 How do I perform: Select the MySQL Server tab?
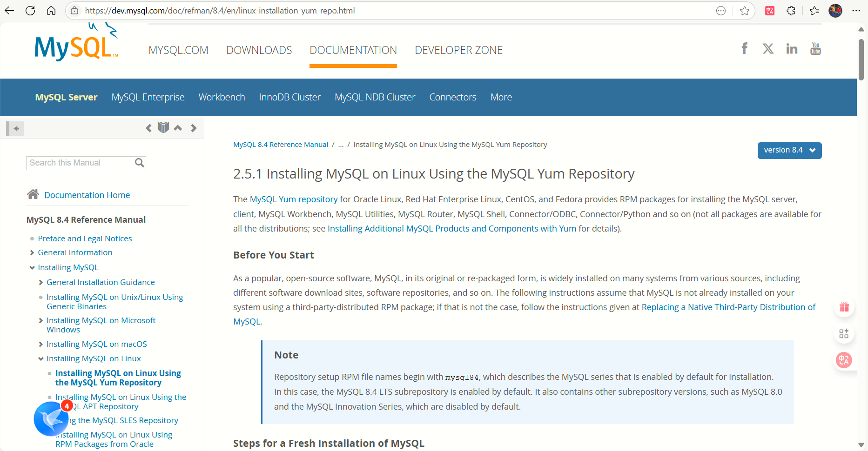coord(66,97)
